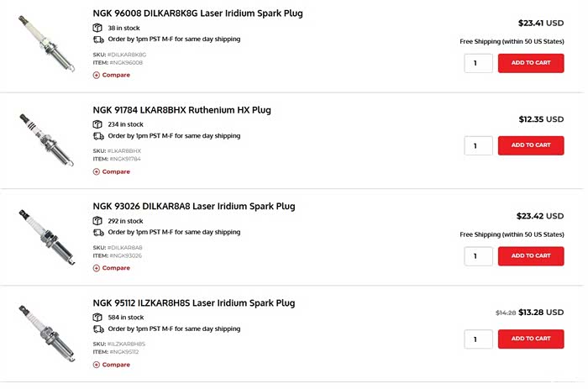Open NGK 91784 LKAR8BHX Ruthenium HX title
588x389 pixels.
pos(181,110)
